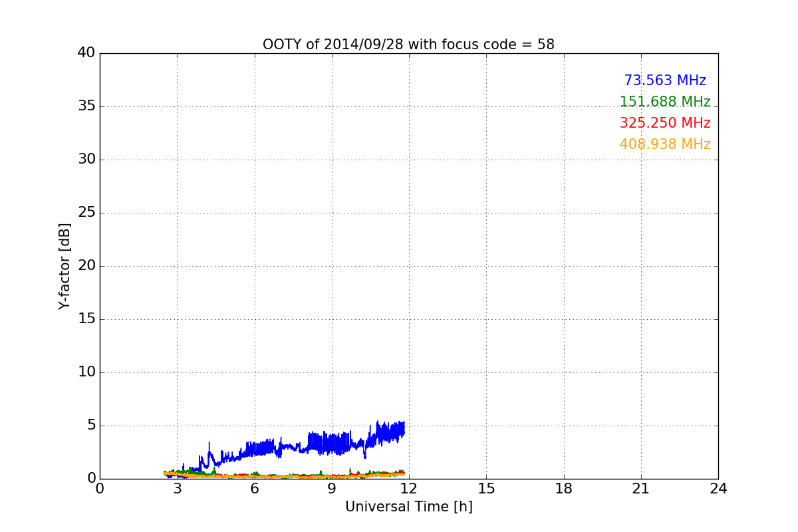Click the Y-factor [dB] axis label
The height and width of the screenshot is (532, 798).
pos(65,266)
